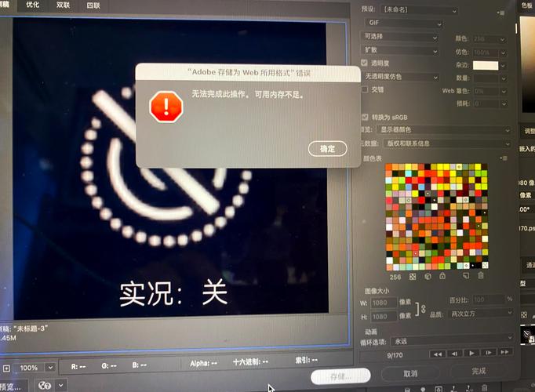Toggle the 交错 (Interlaced) checkbox

point(365,89)
